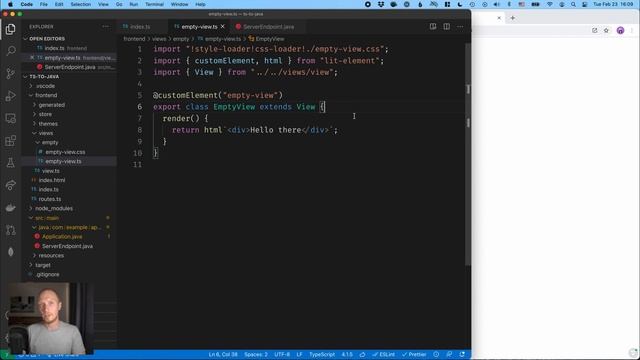Open Remote Explorer in the activity bar
Viewport: 640px width, 360px height.
(x=11, y=118)
